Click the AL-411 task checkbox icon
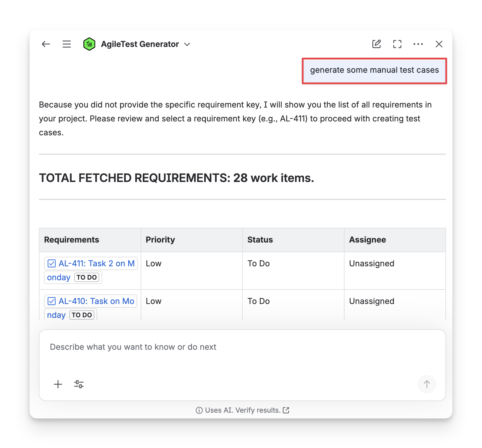482x448 pixels. click(x=52, y=263)
